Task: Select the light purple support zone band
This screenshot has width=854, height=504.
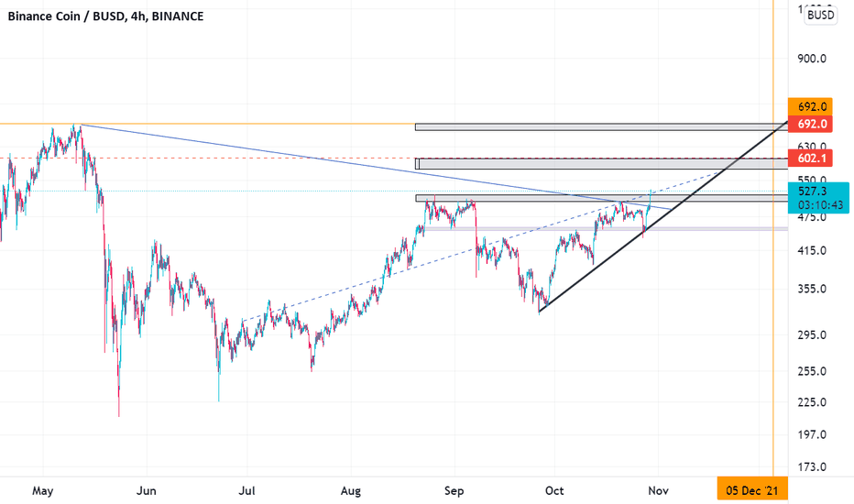Action: point(606,229)
